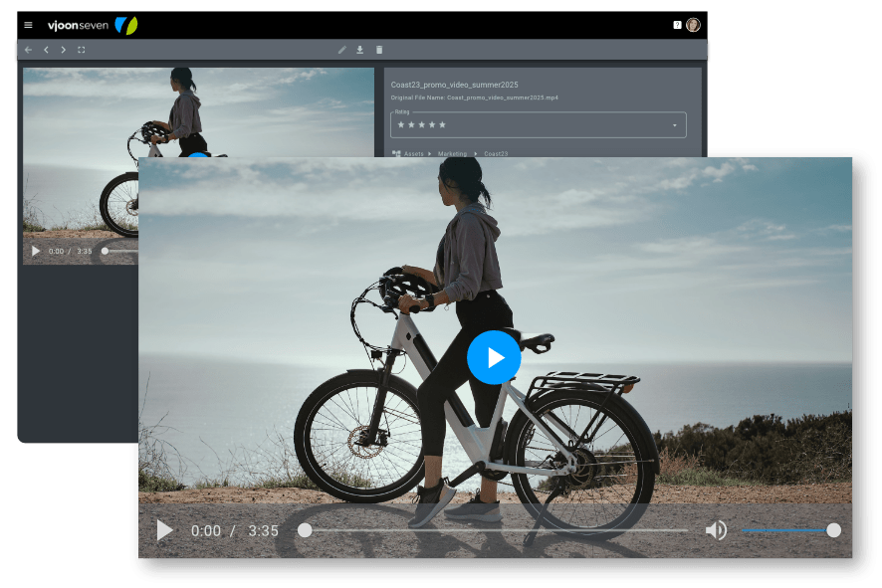Navigate to next asset with the chevron icon

coord(63,49)
